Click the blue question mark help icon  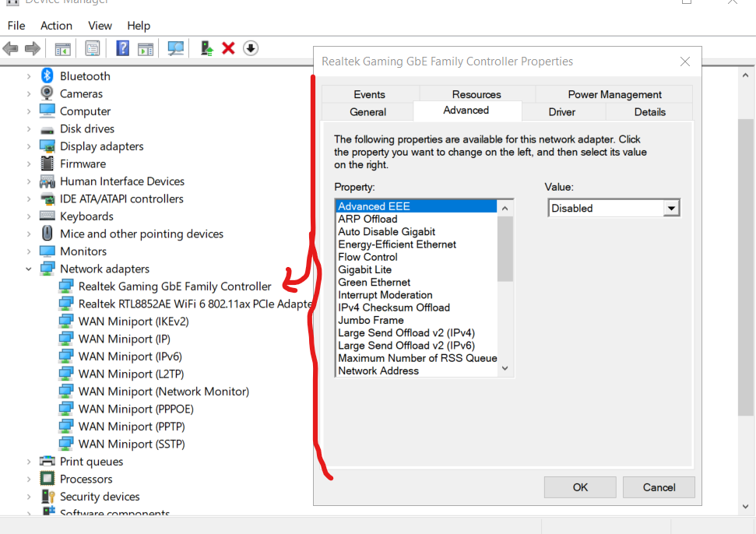pos(122,48)
